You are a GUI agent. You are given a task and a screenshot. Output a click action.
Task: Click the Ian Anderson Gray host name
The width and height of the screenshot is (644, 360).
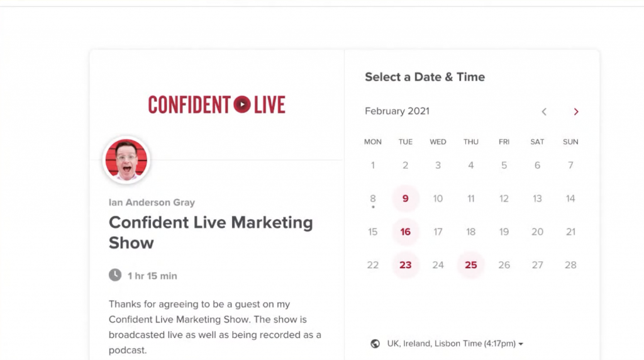[152, 203]
